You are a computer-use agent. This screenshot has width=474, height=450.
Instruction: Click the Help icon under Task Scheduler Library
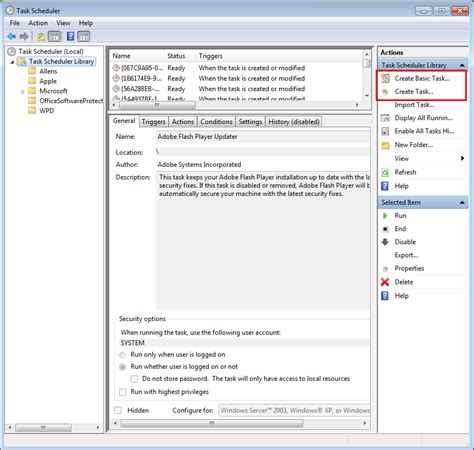pyautogui.click(x=385, y=186)
